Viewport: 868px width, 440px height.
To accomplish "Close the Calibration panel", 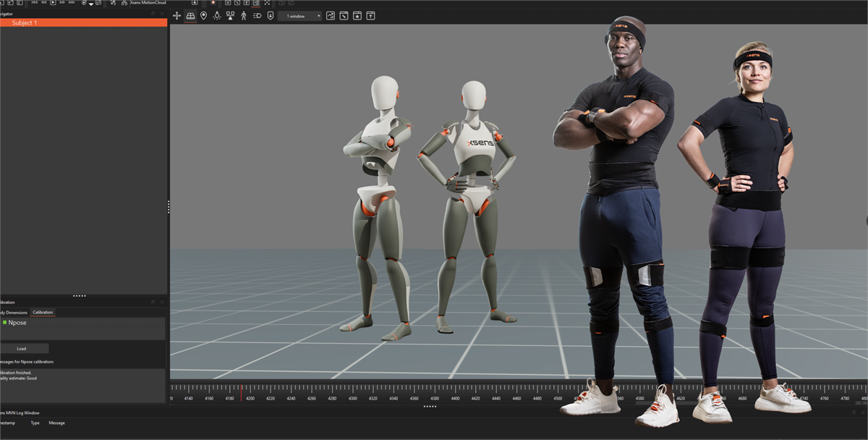I will pyautogui.click(x=161, y=302).
